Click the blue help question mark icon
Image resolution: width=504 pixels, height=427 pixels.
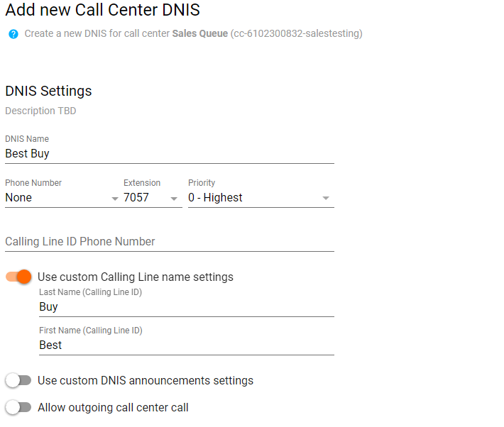[x=13, y=34]
